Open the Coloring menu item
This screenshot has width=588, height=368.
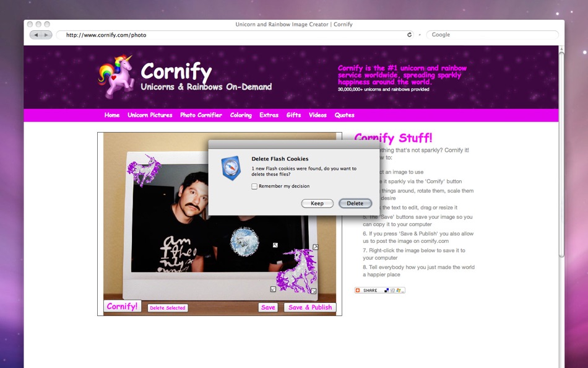[x=241, y=115]
